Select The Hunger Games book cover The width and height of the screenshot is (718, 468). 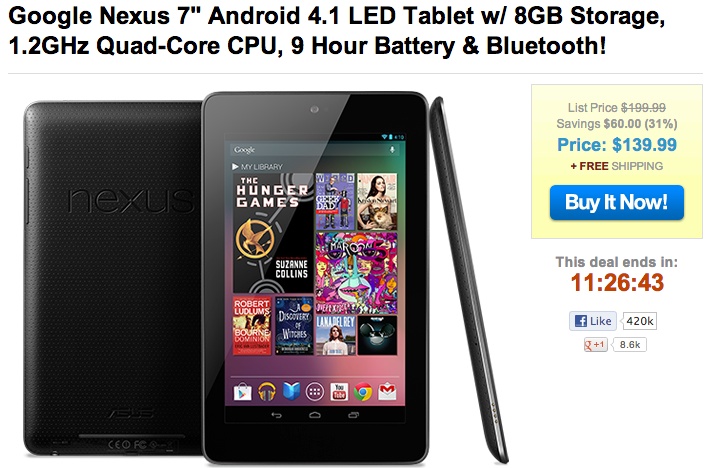coord(273,233)
